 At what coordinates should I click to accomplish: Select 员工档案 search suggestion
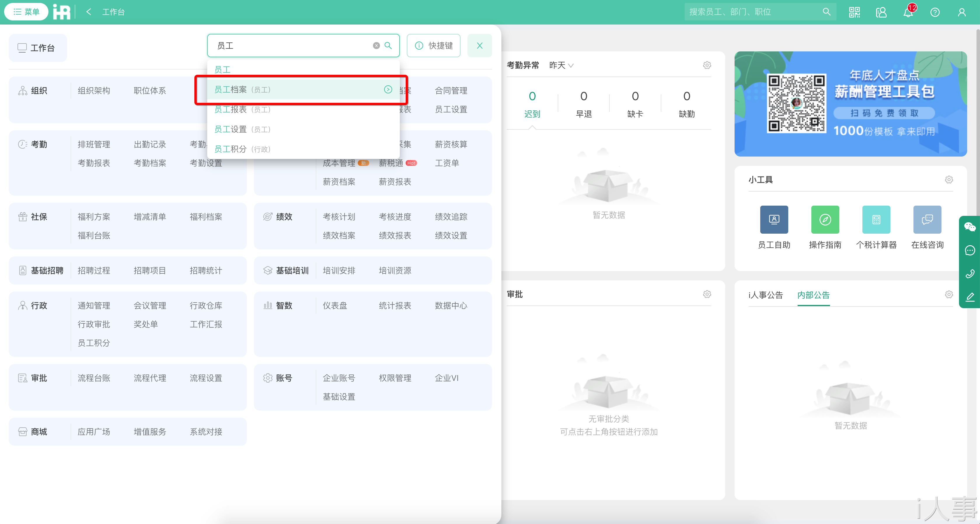(303, 89)
